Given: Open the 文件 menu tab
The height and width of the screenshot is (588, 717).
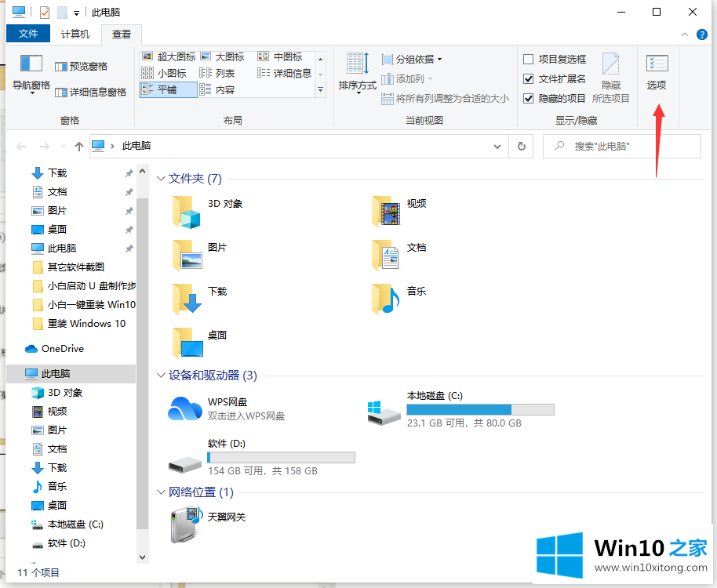Looking at the screenshot, I should 28,34.
